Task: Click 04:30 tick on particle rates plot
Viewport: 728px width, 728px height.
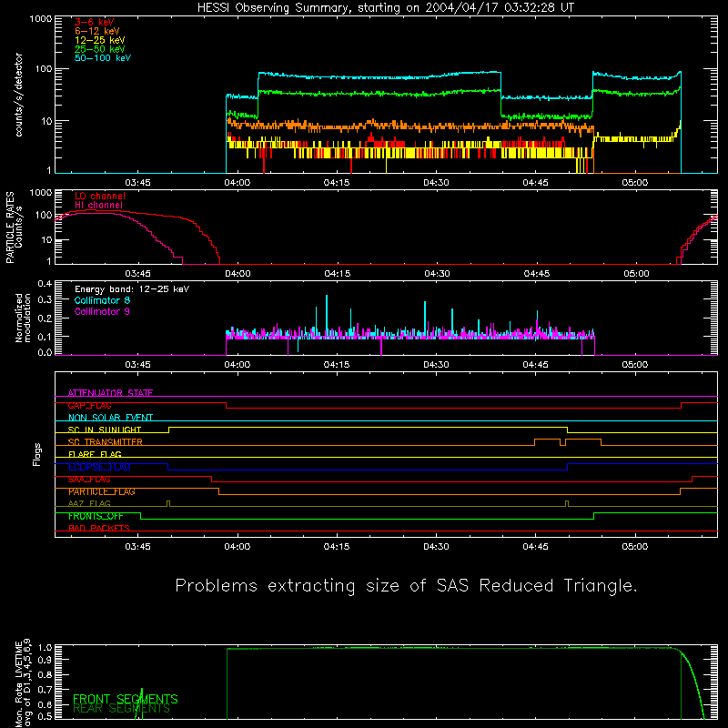Action: coord(437,274)
